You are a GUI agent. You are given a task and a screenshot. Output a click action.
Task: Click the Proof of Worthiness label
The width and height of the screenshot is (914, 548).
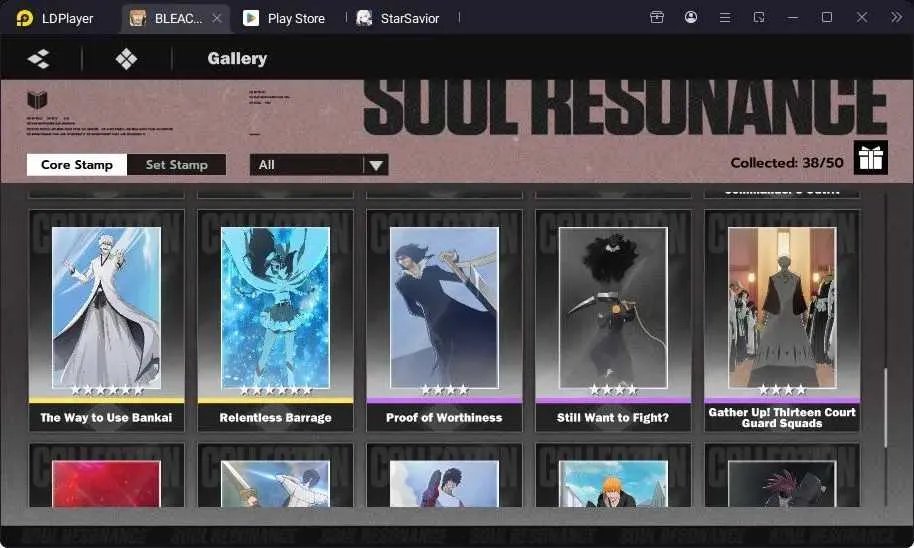click(x=444, y=417)
